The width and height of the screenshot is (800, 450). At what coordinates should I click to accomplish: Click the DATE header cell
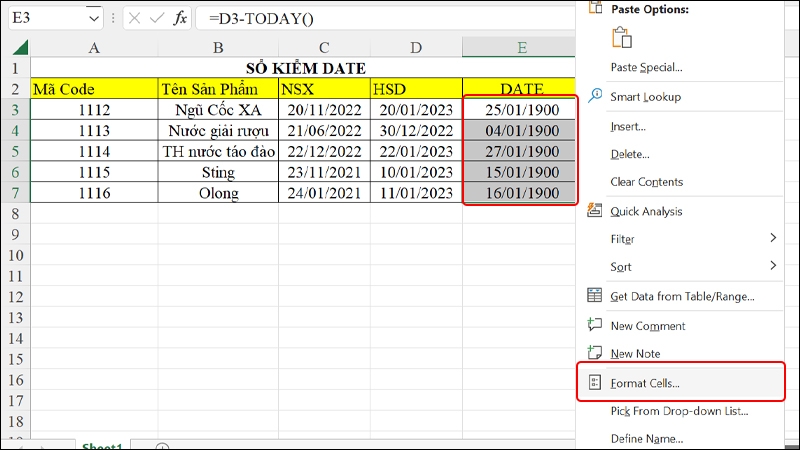(518, 88)
